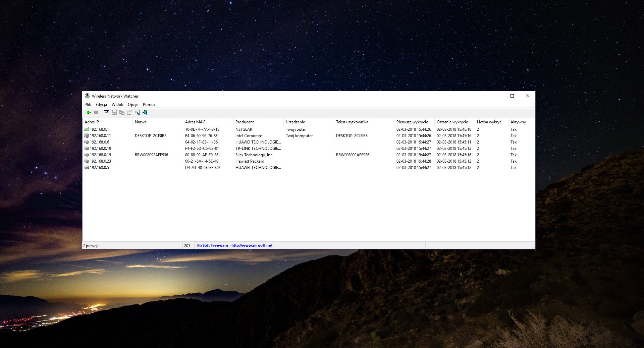Click the Wireless Network Watcher title bar icon
The image size is (644, 348).
[88, 96]
